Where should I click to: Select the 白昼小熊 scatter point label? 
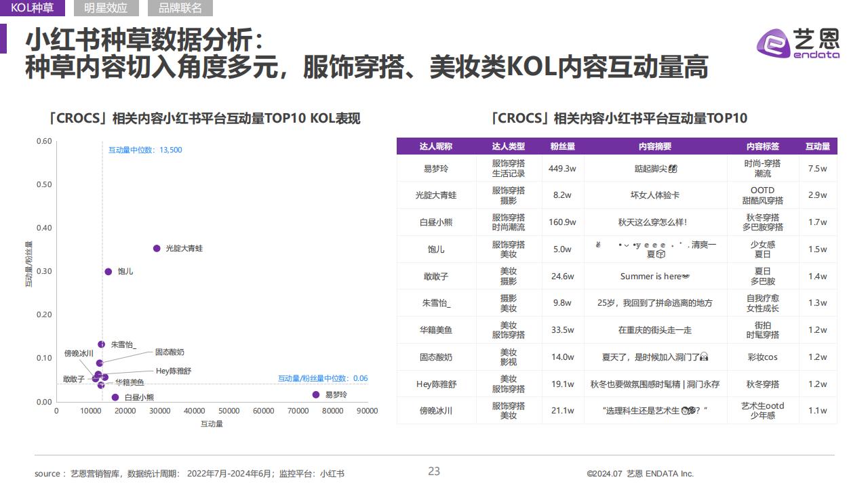140,398
